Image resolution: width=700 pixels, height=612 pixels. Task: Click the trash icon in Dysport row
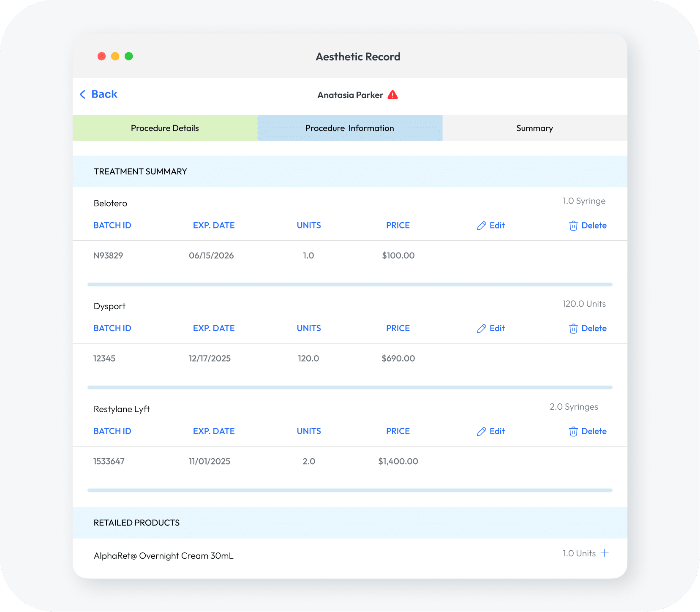point(573,329)
